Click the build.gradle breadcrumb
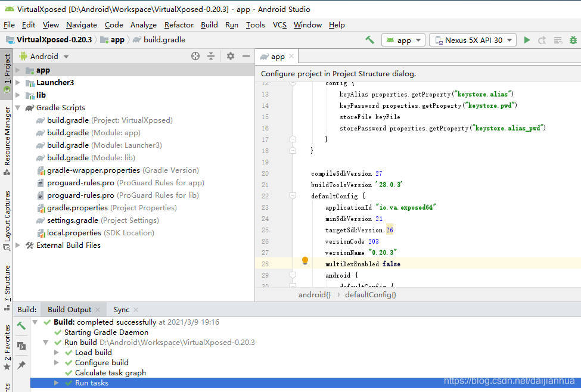Image resolution: width=581 pixels, height=392 pixels. tap(164, 40)
